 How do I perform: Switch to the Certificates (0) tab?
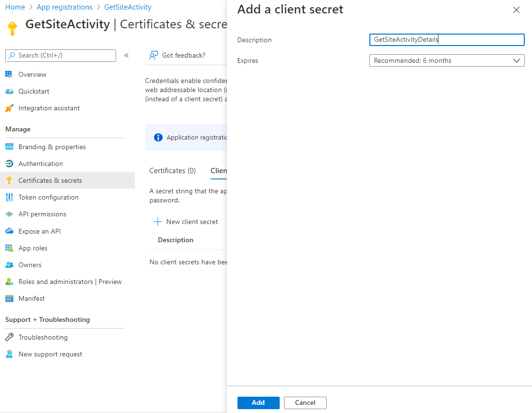pyautogui.click(x=173, y=171)
